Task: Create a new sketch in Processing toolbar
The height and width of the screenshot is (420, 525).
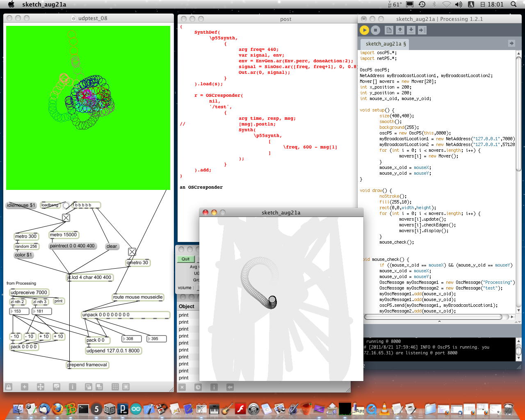Action: click(x=389, y=30)
